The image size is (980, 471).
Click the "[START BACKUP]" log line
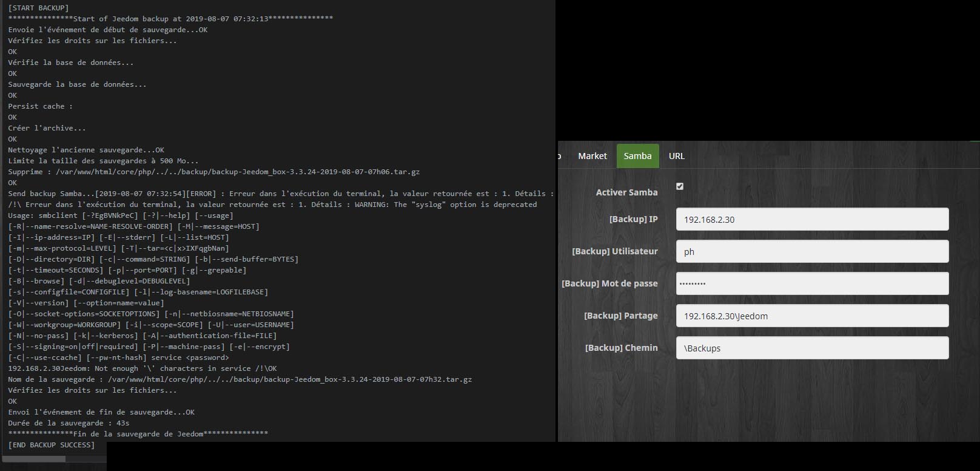38,8
